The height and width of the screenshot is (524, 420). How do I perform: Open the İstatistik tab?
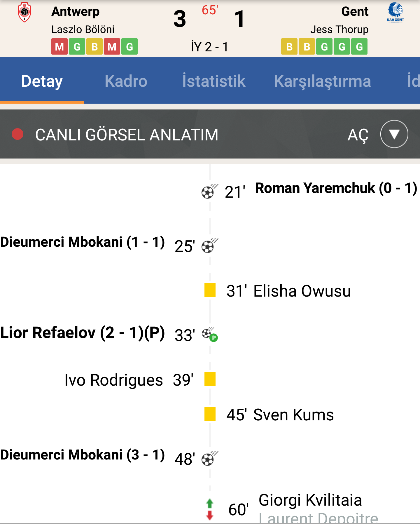coord(213,81)
